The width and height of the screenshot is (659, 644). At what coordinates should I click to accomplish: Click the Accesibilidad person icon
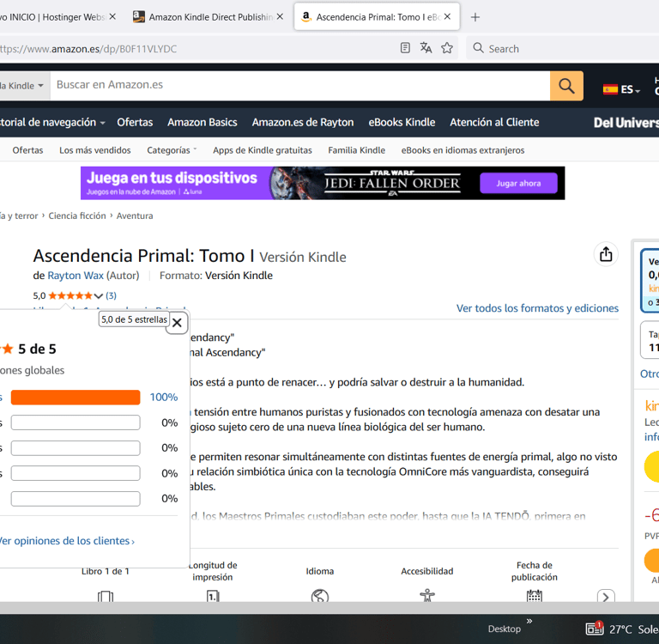tap(427, 595)
